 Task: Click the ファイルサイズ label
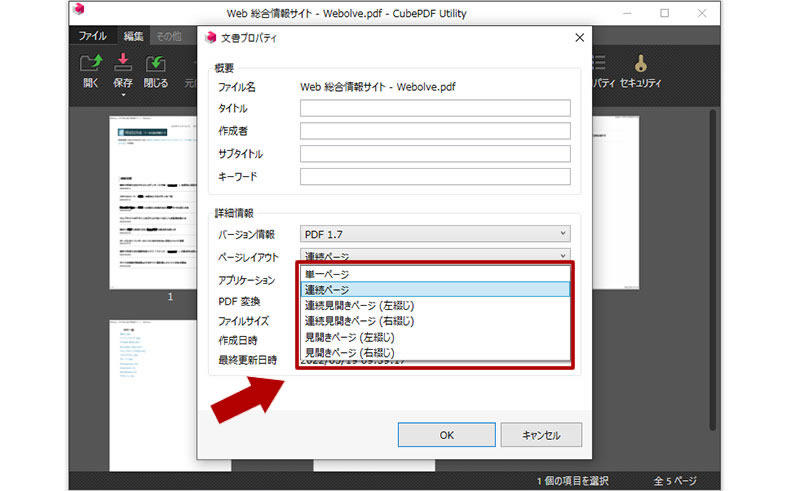click(243, 321)
